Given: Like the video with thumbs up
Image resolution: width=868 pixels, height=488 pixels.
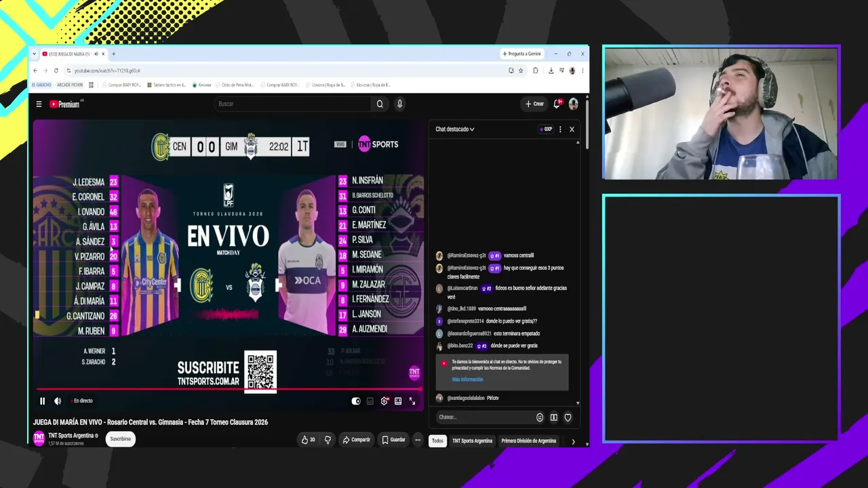Looking at the screenshot, I should pos(308,440).
